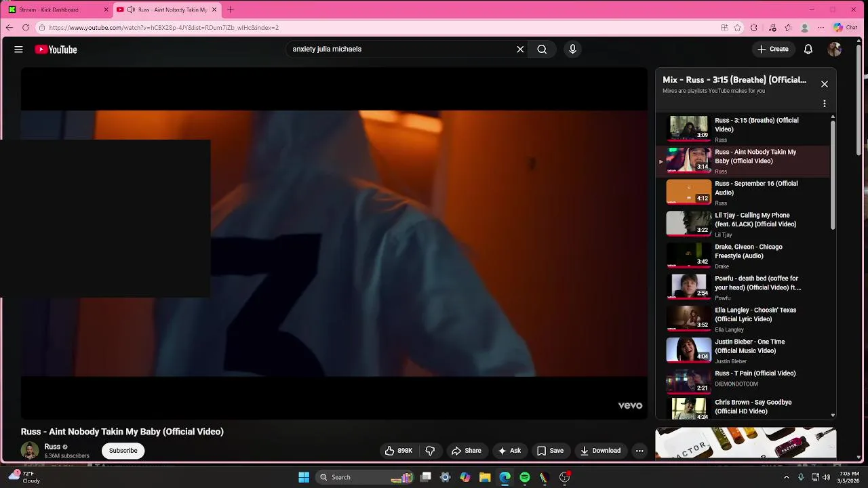Screen dimensions: 868x488
Task: Play Russ - 3:15 (Breathe) from the mix
Action: [743, 129]
